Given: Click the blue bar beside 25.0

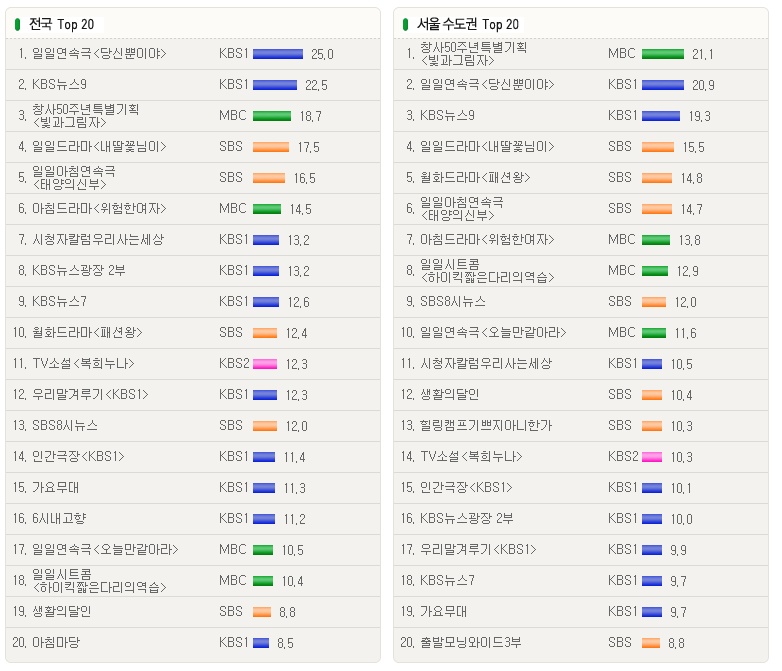Looking at the screenshot, I should click(278, 54).
